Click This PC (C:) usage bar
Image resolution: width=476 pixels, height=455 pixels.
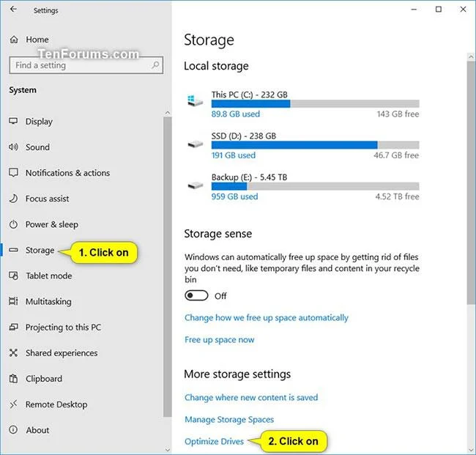[x=316, y=104]
